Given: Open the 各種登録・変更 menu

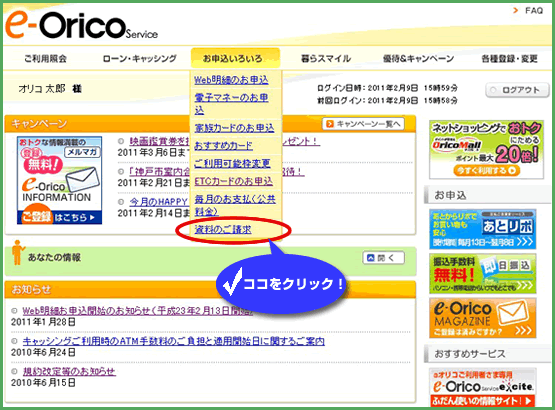Looking at the screenshot, I should coord(509,58).
